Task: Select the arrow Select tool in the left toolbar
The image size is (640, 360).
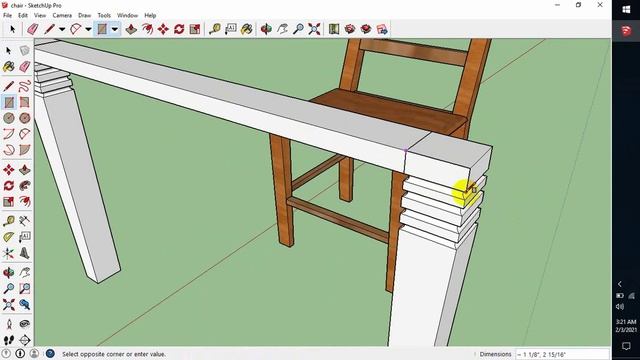Action: [x=9, y=51]
